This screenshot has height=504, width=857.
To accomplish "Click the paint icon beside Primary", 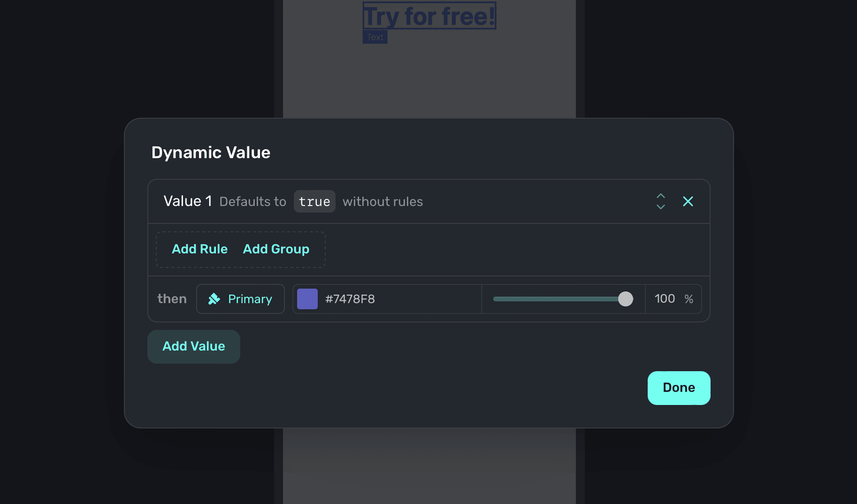I will [x=214, y=299].
